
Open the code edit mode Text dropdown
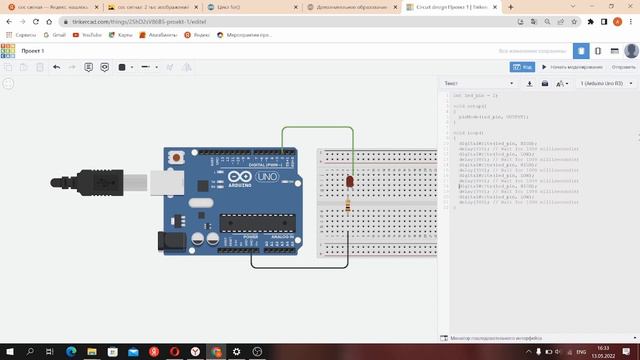(x=478, y=83)
